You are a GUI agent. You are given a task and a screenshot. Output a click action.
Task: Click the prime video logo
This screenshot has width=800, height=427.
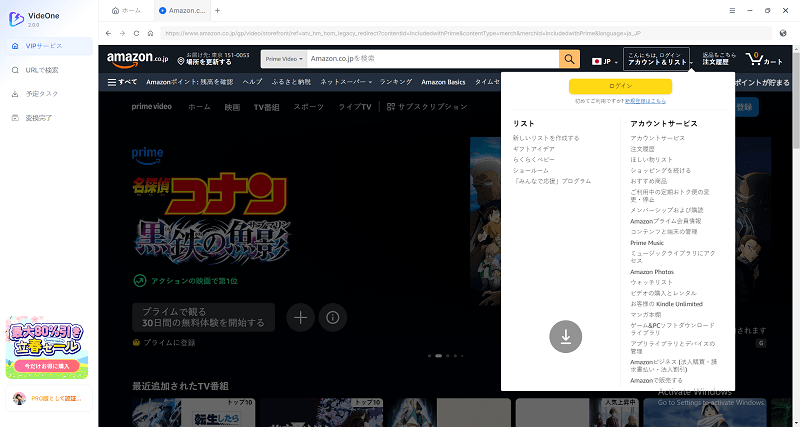click(x=152, y=107)
